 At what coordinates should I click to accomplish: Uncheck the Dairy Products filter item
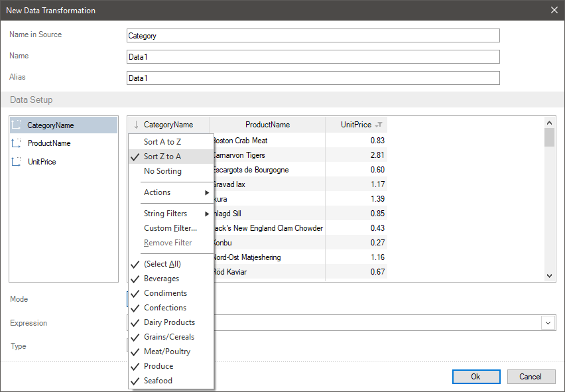169,322
